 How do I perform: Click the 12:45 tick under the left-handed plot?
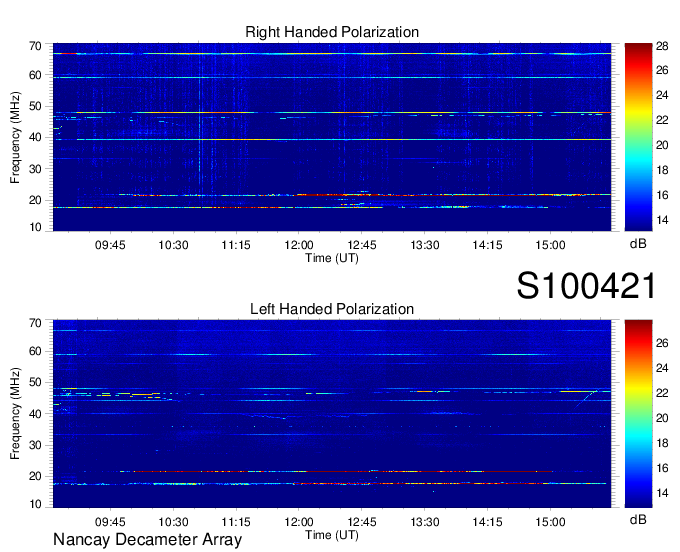tap(362, 522)
